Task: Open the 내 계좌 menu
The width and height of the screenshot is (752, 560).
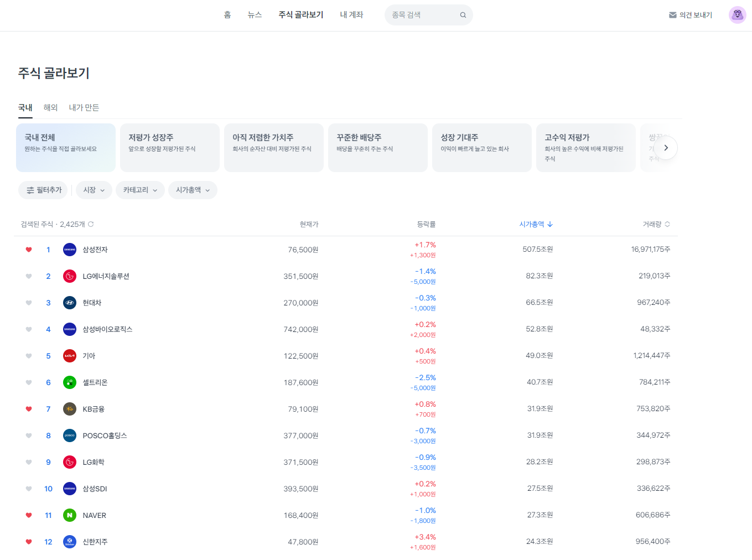Action: point(351,15)
